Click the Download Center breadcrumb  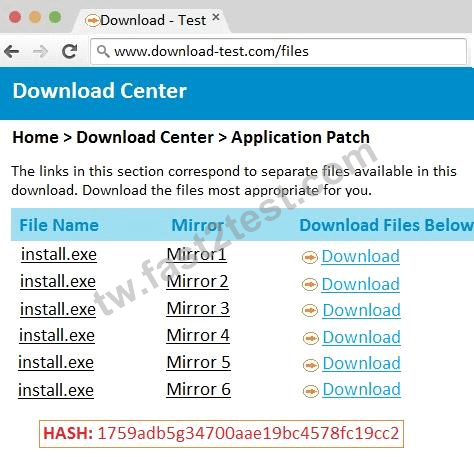145,137
